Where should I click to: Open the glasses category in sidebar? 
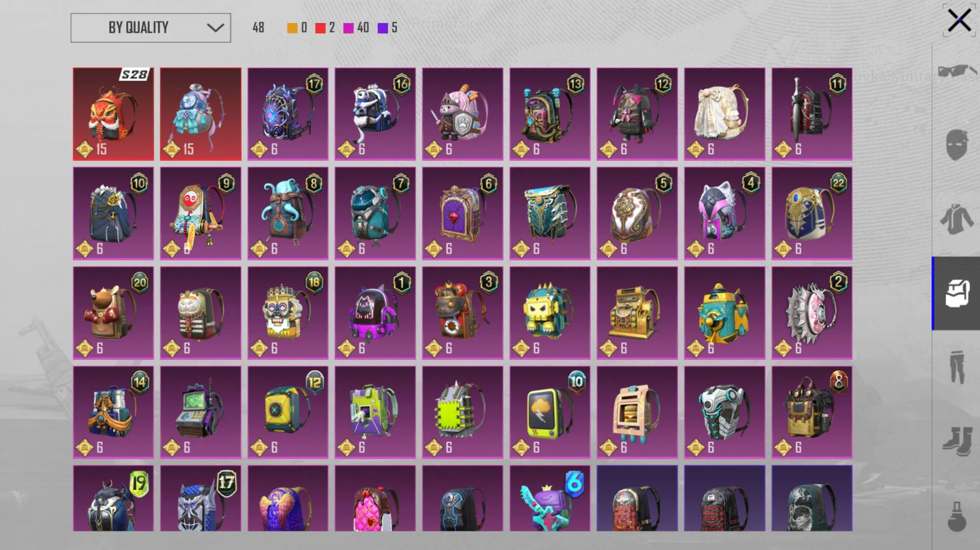tap(957, 71)
